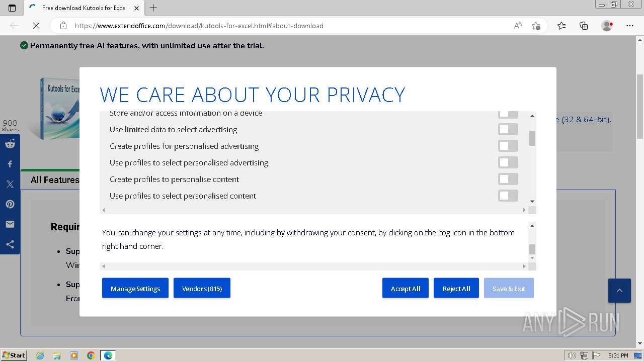Toggle 'Store and/or access information on a device'

tap(508, 114)
